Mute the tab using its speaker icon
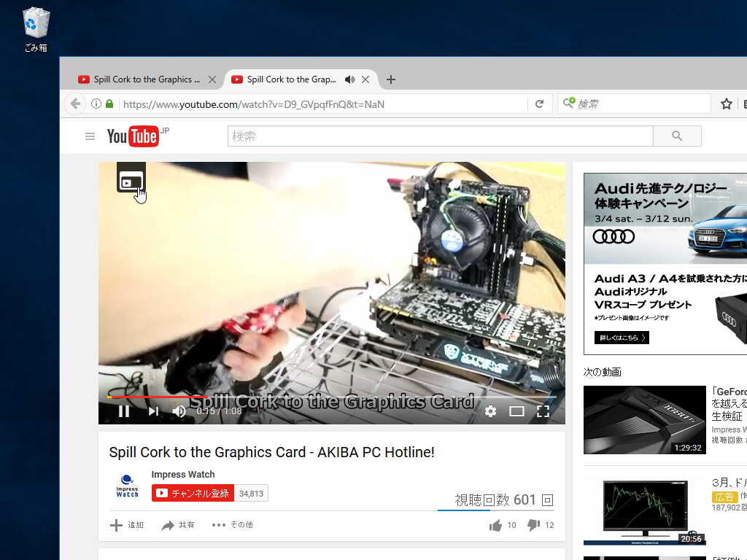This screenshot has width=747, height=560. tap(349, 79)
